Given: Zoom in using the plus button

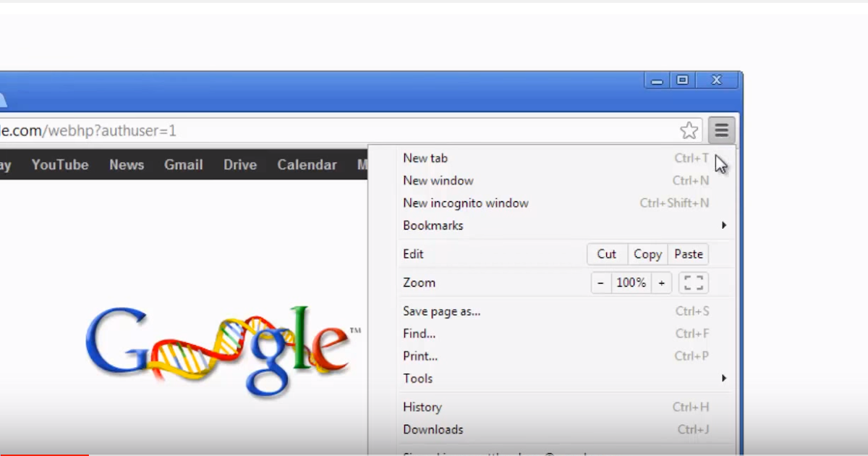Looking at the screenshot, I should tap(662, 282).
